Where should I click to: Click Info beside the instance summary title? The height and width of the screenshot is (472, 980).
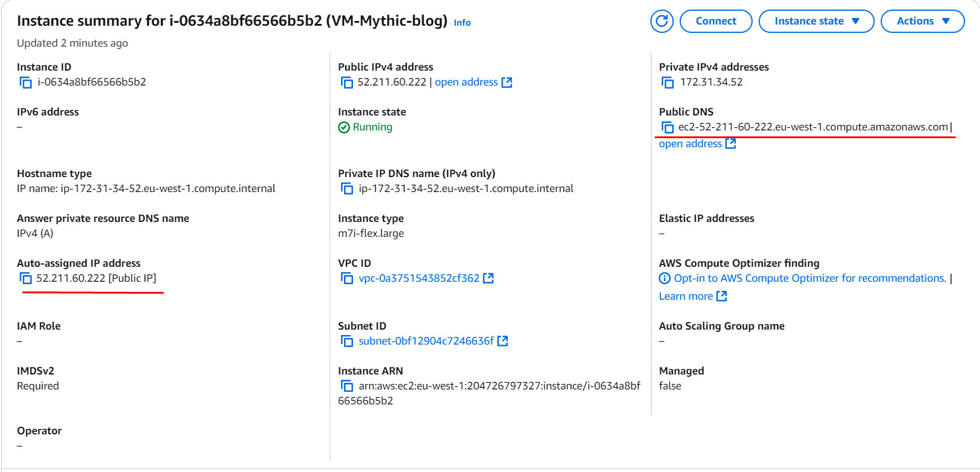(462, 23)
